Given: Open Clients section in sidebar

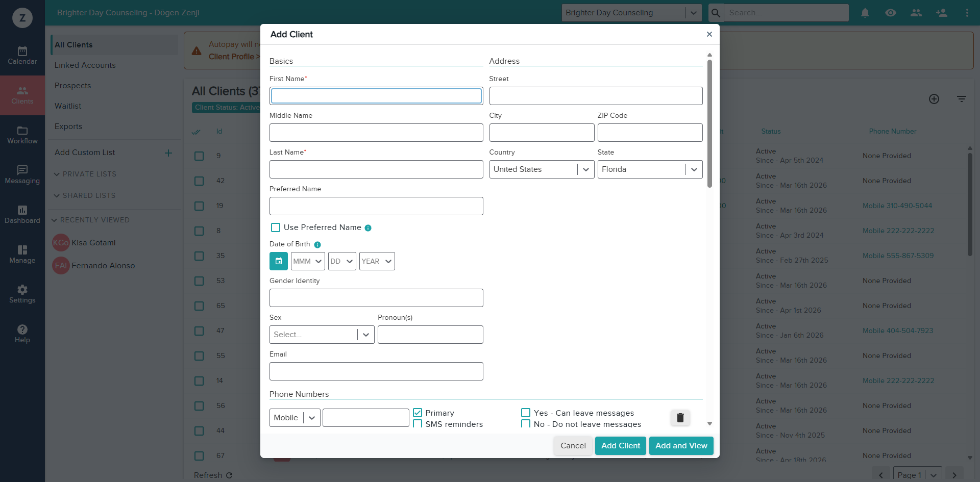Looking at the screenshot, I should click(22, 95).
